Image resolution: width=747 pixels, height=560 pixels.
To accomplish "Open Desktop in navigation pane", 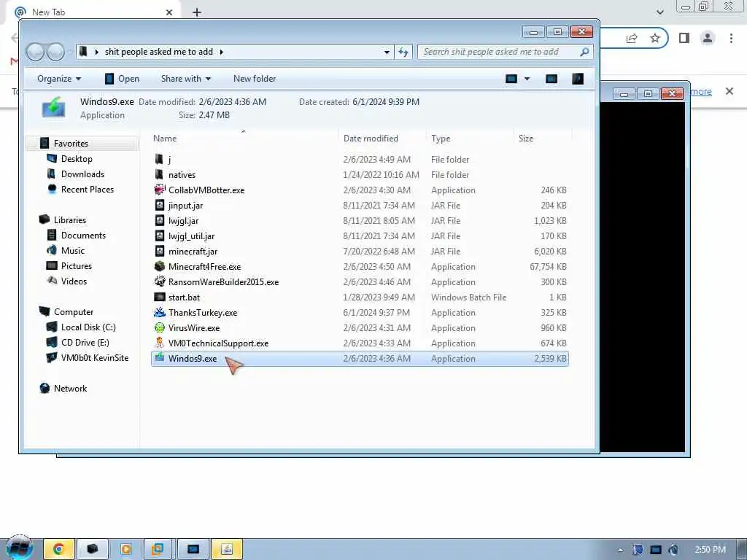I will tap(77, 158).
